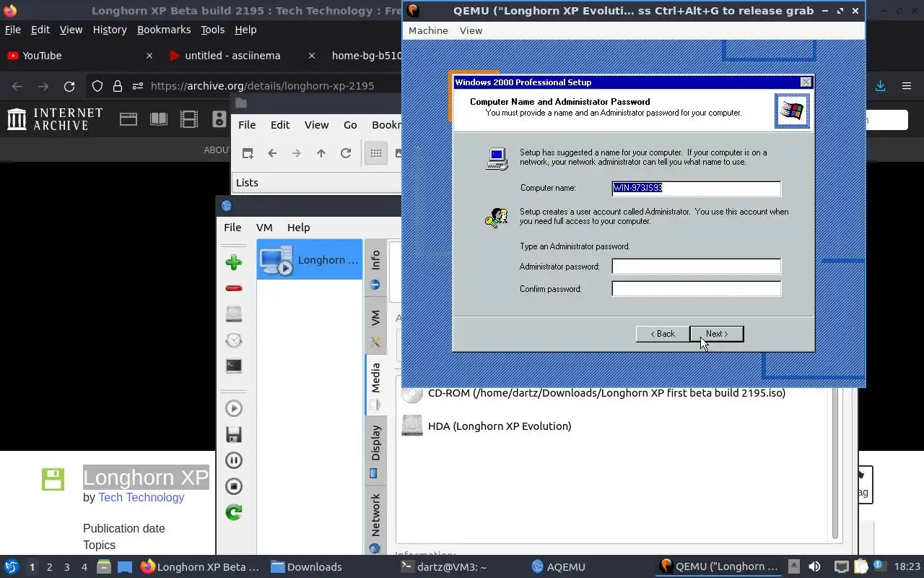The width and height of the screenshot is (924, 578).
Task: Open the terminal icon in AQEMU sidebar
Action: click(x=233, y=366)
